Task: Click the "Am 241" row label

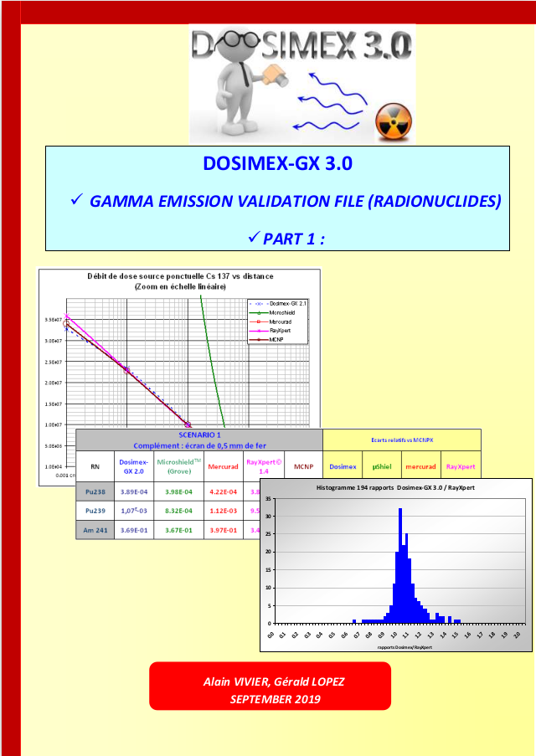Action: [95, 530]
